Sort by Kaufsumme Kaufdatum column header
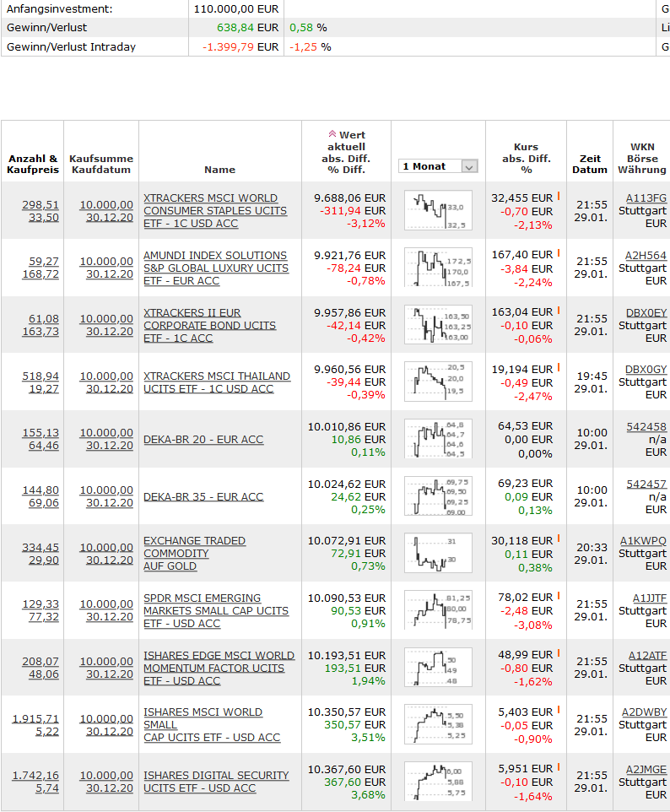Screen dimensions: 670x812 101,164
